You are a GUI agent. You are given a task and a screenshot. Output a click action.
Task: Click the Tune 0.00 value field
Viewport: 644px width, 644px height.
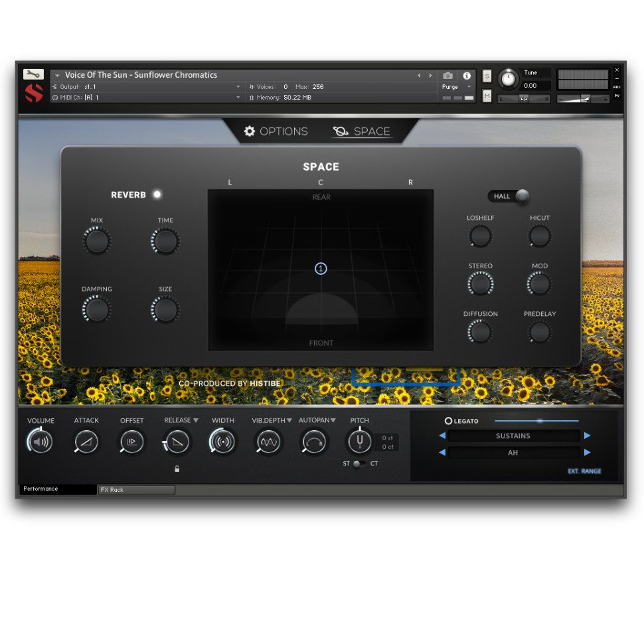click(x=534, y=86)
